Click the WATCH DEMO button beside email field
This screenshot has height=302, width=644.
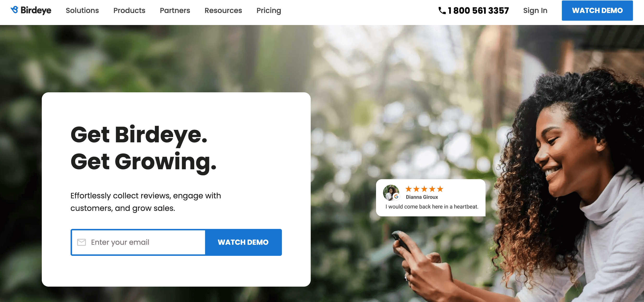coord(243,242)
